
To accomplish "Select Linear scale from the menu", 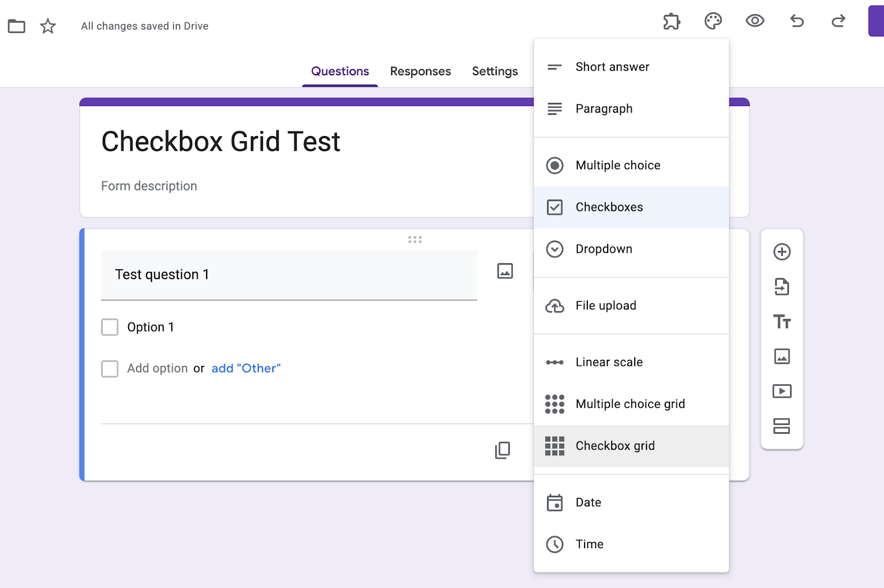I will 609,363.
